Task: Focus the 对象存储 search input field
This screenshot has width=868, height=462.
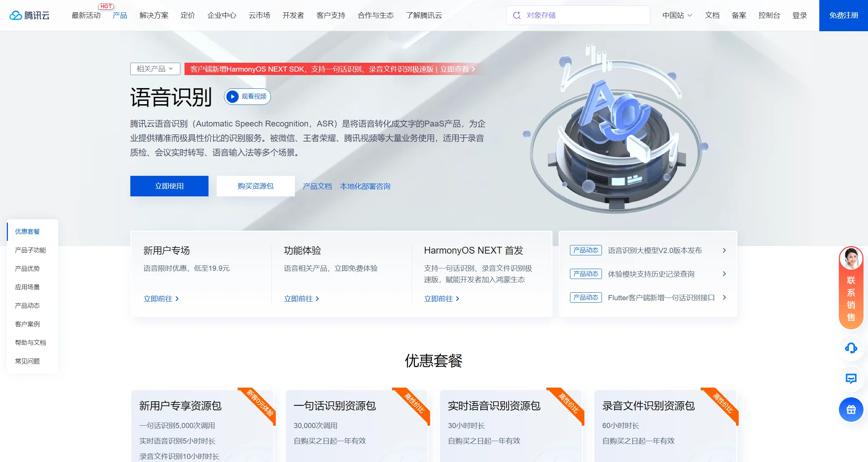Action: click(x=583, y=15)
